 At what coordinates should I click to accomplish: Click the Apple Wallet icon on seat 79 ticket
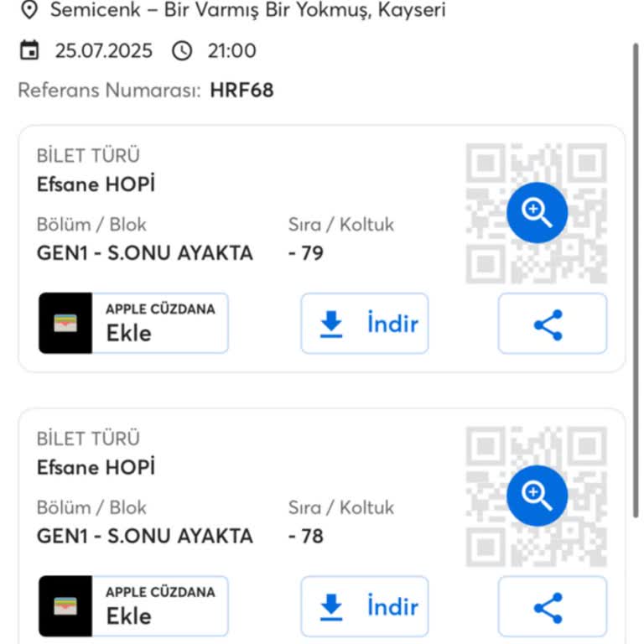coord(65,324)
